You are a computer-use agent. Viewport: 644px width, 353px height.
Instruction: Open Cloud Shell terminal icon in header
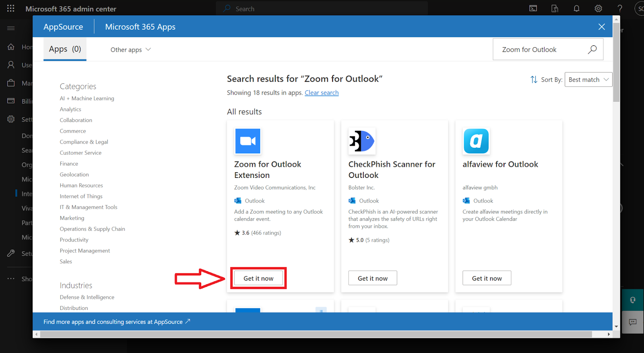pos(533,8)
